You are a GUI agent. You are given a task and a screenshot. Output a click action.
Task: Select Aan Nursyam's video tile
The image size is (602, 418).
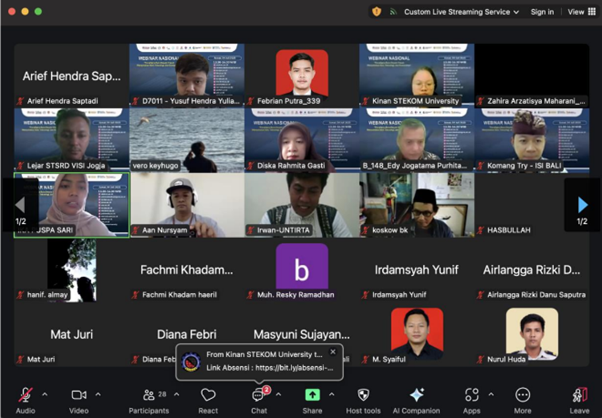[x=187, y=205]
